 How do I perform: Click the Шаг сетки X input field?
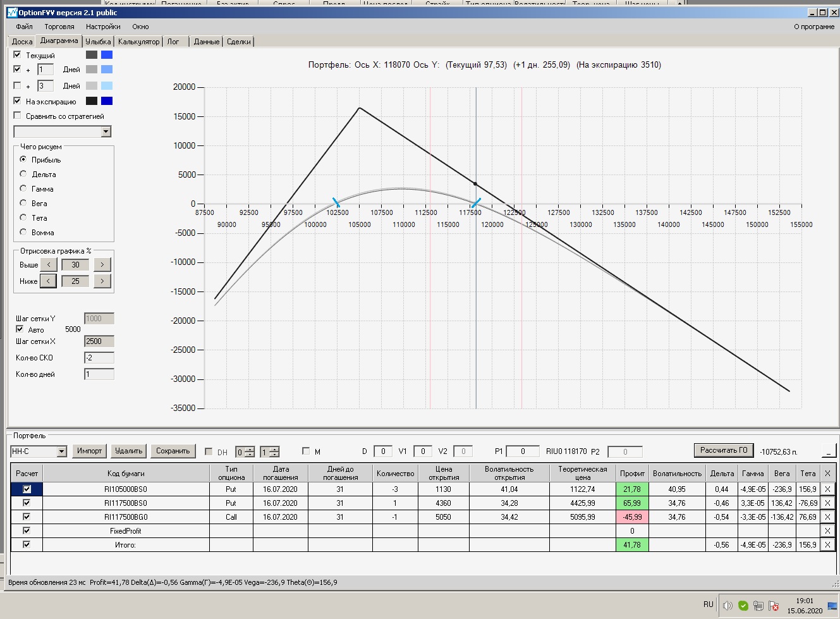tap(99, 341)
